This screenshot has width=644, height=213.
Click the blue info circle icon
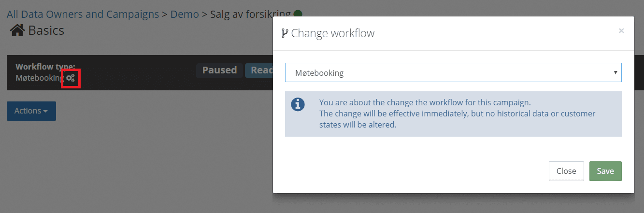point(298,104)
